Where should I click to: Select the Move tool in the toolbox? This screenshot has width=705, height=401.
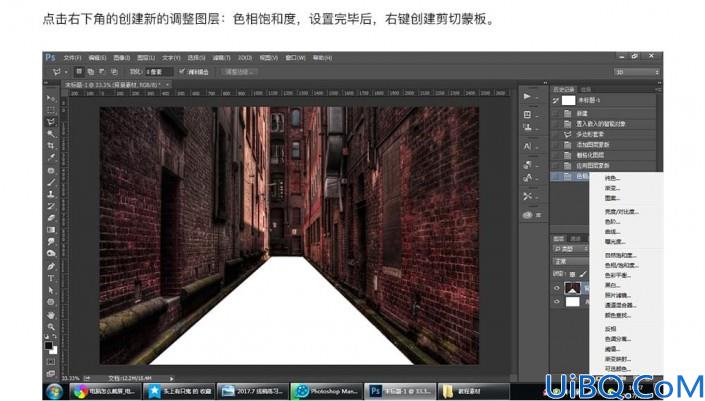coord(51,98)
